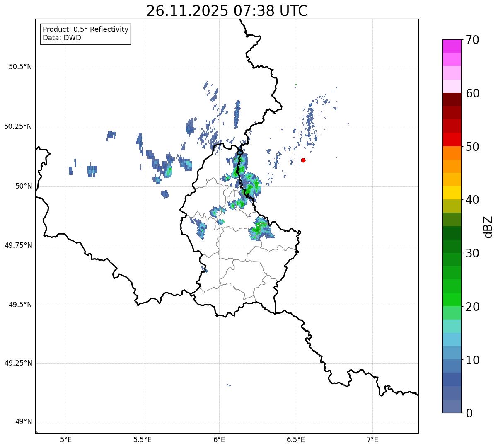Click the 6°E longitude label
498x448 pixels.
(x=219, y=439)
